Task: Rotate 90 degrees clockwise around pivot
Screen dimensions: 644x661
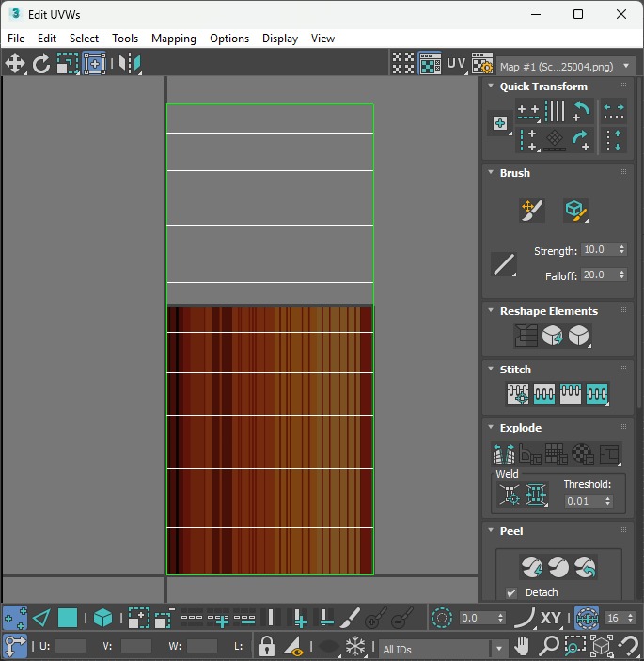Action: pyautogui.click(x=582, y=140)
